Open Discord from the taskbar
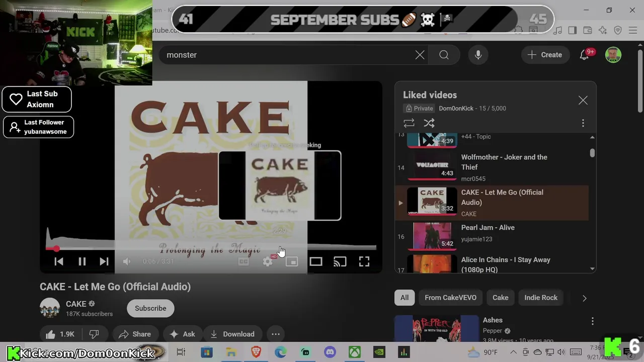The height and width of the screenshot is (362, 644). pyautogui.click(x=330, y=352)
